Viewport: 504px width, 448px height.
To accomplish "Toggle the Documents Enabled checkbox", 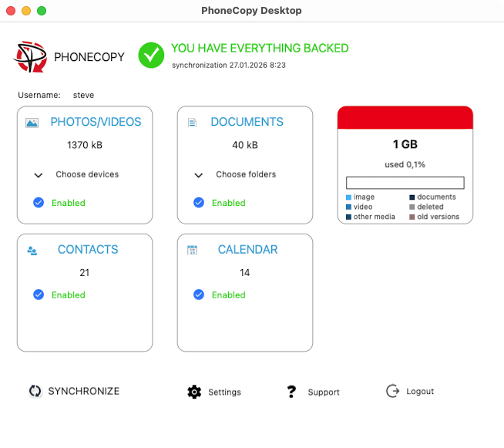I will [x=199, y=203].
